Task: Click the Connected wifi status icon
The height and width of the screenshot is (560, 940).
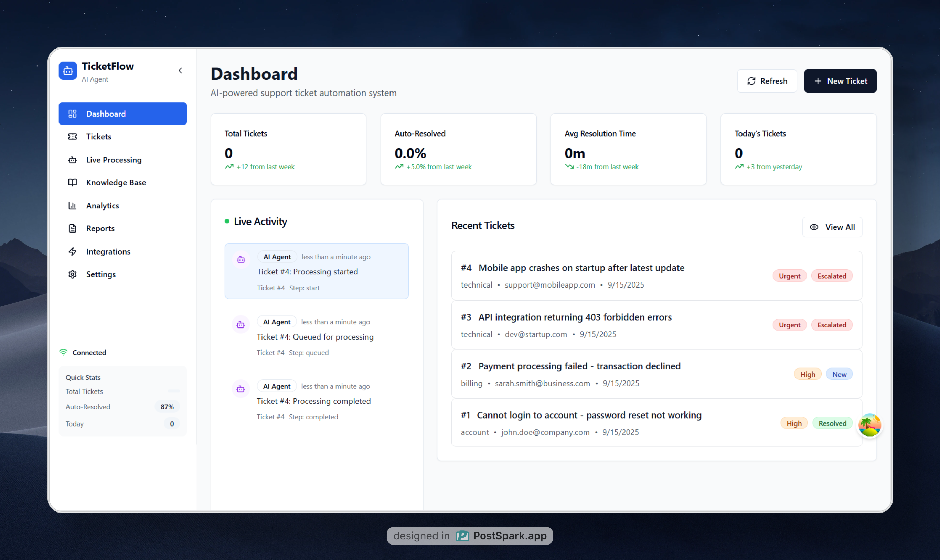Action: point(63,353)
